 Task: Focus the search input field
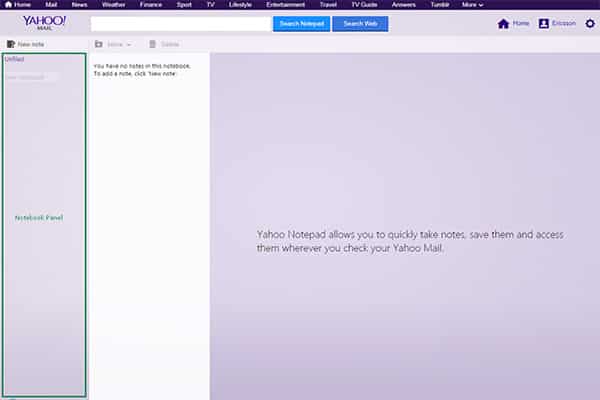181,24
